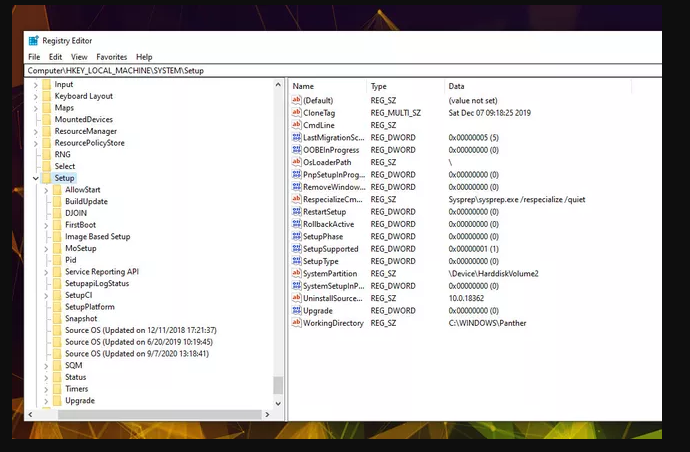Click the SystemSetupInP... DWORD icon
The height and width of the screenshot is (452, 690).
297,286
